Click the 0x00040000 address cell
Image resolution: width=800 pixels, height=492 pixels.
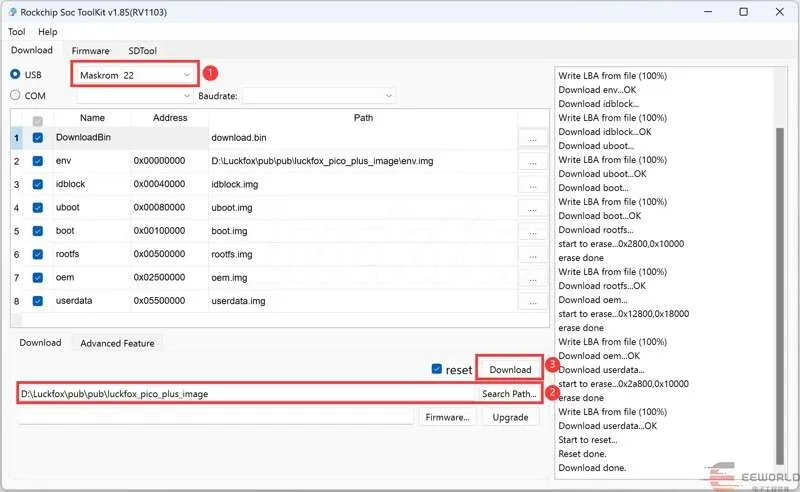170,184
